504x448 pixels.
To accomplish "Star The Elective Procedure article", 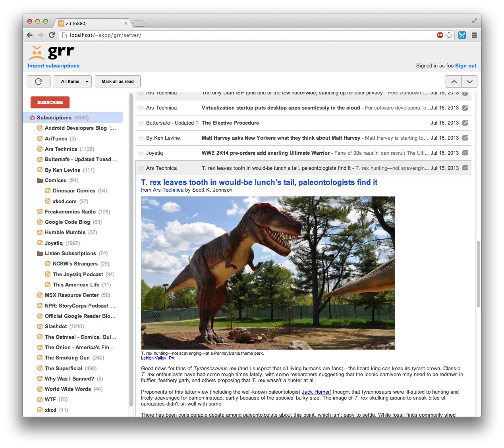I will 141,123.
